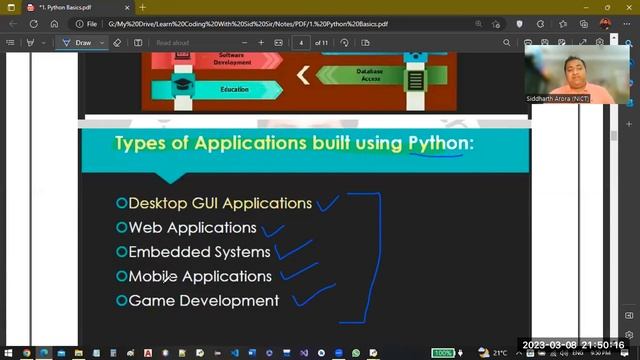Image resolution: width=640 pixels, height=360 pixels.
Task: Click the slide heading 'Types of Applications'
Action: click(x=211, y=143)
